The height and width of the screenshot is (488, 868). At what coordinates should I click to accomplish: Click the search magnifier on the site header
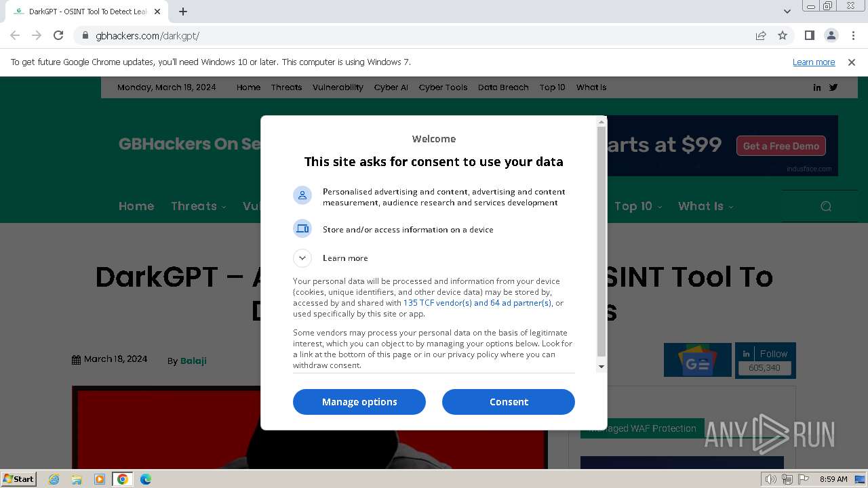[826, 206]
